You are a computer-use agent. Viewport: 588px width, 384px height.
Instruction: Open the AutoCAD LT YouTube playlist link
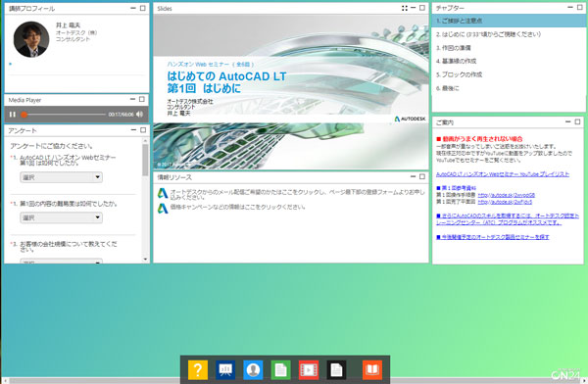503,174
